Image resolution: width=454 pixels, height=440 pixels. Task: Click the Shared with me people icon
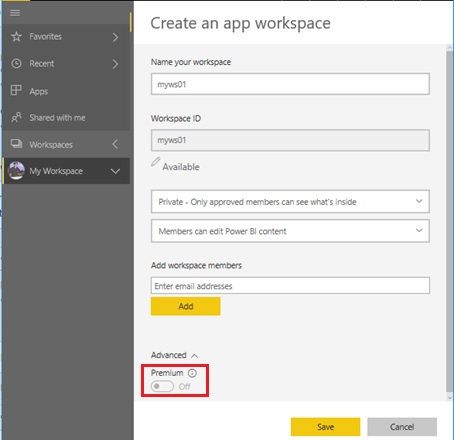16,117
